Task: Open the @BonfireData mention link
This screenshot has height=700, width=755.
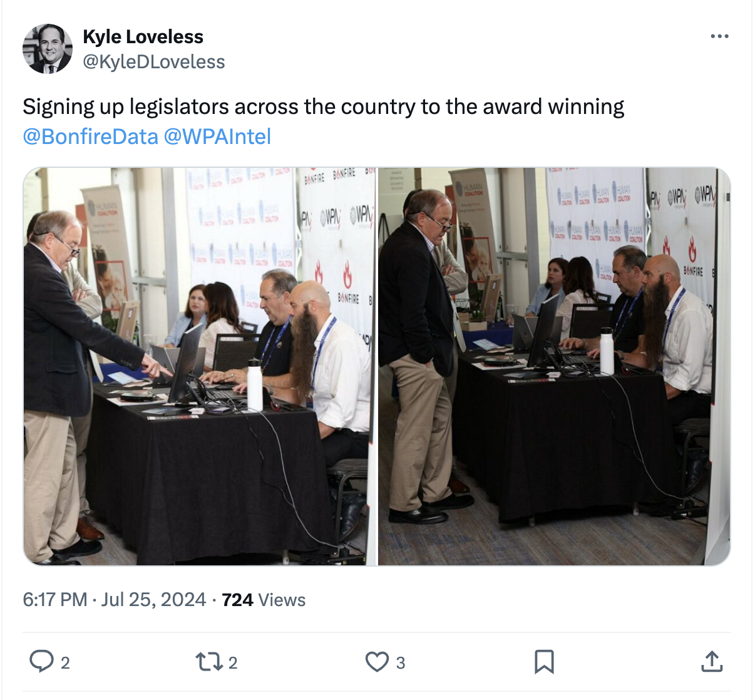Action: click(90, 136)
